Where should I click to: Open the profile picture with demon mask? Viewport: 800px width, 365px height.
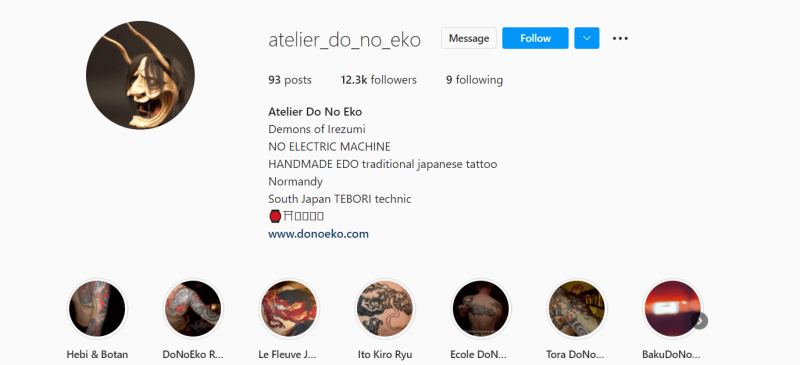point(140,75)
